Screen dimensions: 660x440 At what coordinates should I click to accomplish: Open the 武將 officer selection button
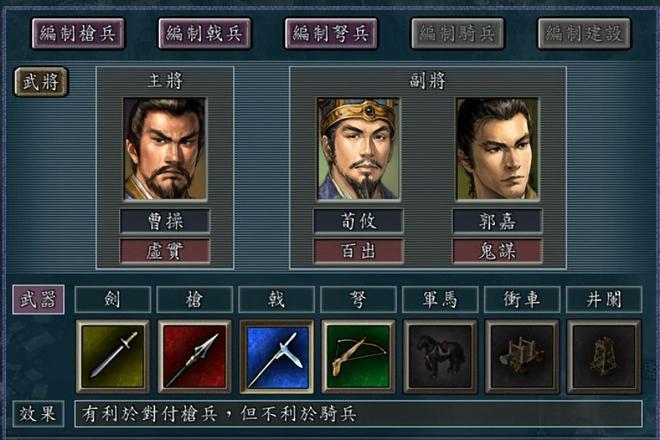[x=41, y=82]
